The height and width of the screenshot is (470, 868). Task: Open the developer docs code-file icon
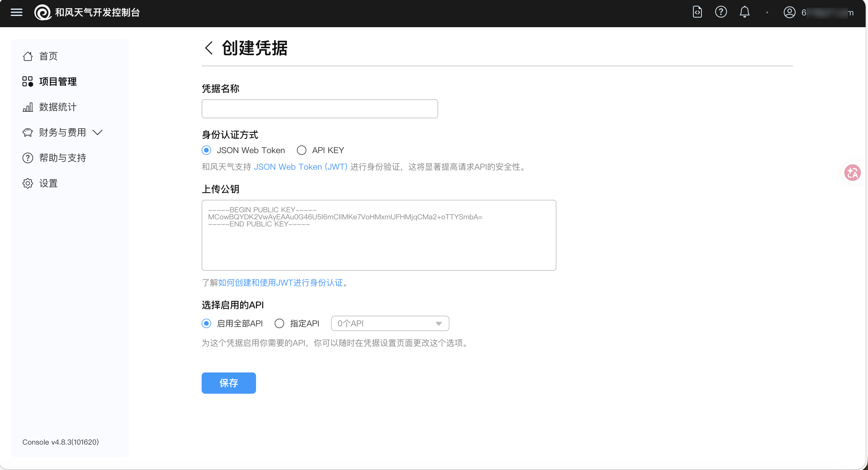point(697,12)
